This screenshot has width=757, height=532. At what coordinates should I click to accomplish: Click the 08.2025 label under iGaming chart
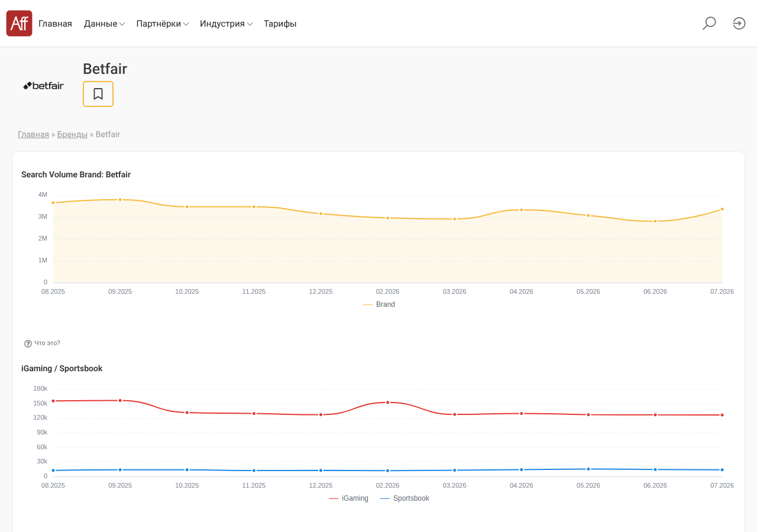tap(53, 485)
